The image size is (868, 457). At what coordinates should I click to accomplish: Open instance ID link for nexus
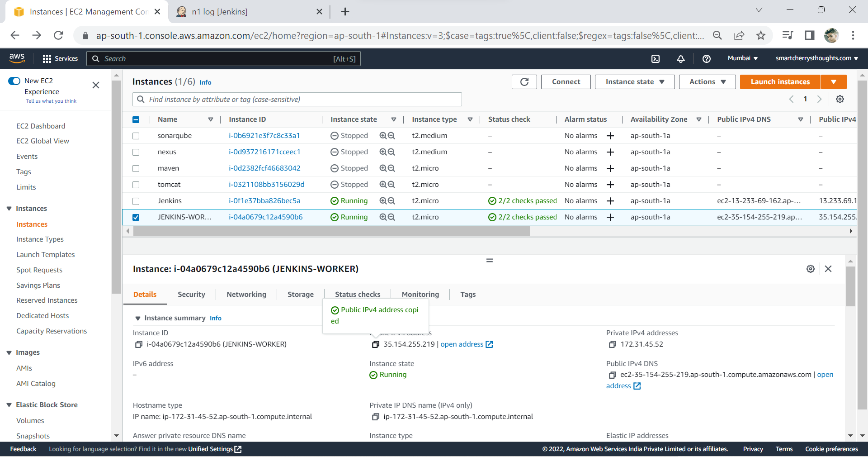264,152
